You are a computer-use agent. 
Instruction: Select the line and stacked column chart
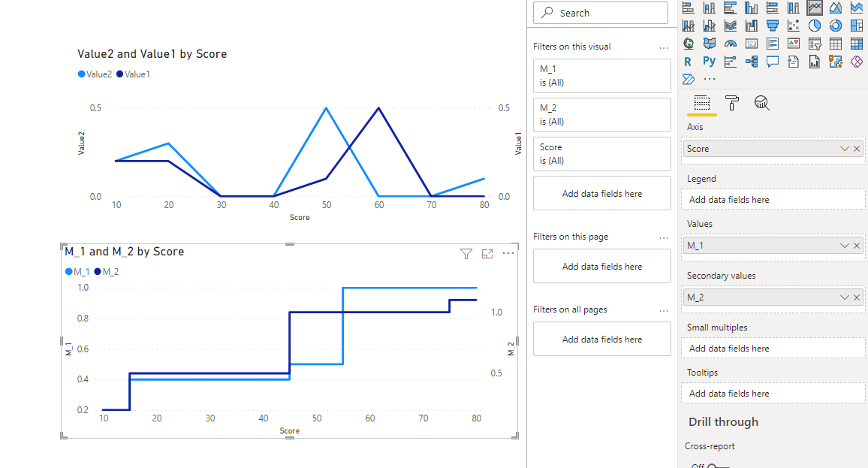coord(688,26)
